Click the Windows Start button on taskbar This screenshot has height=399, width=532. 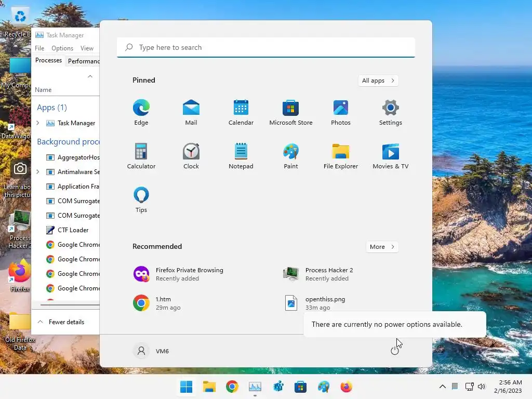click(x=187, y=387)
